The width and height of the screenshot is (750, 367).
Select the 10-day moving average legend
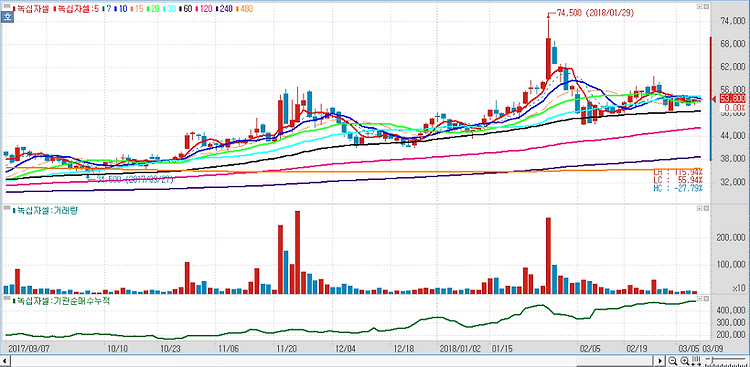pos(121,9)
